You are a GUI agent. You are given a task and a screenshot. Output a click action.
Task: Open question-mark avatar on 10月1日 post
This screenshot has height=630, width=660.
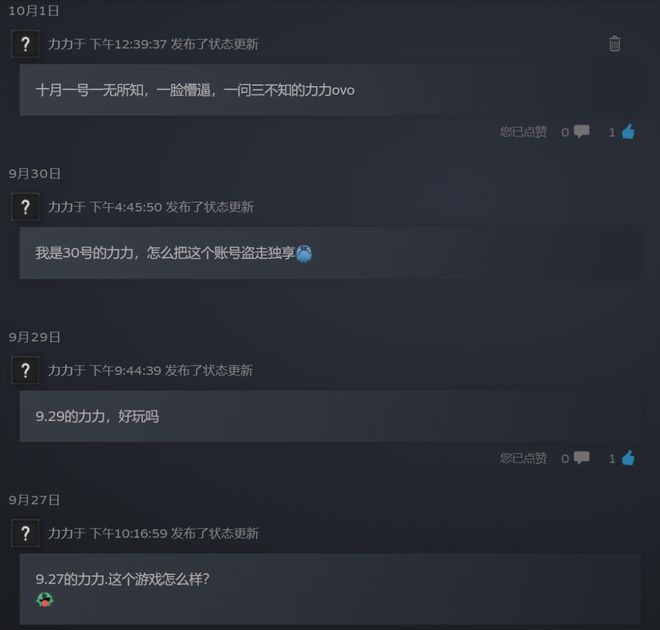(25, 44)
